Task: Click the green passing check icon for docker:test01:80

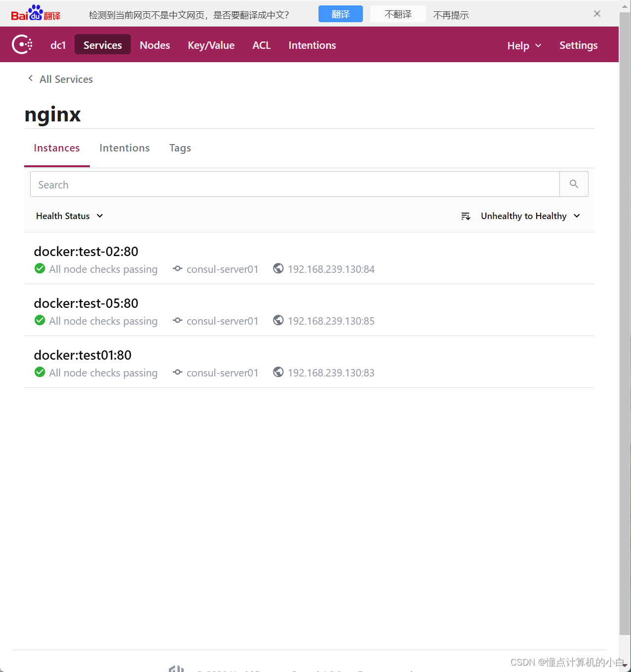Action: tap(39, 372)
